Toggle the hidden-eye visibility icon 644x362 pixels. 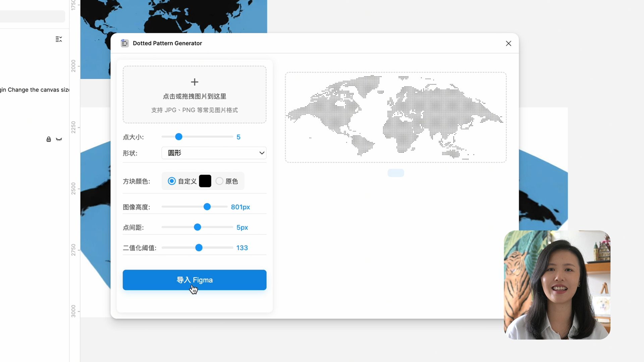click(x=59, y=139)
